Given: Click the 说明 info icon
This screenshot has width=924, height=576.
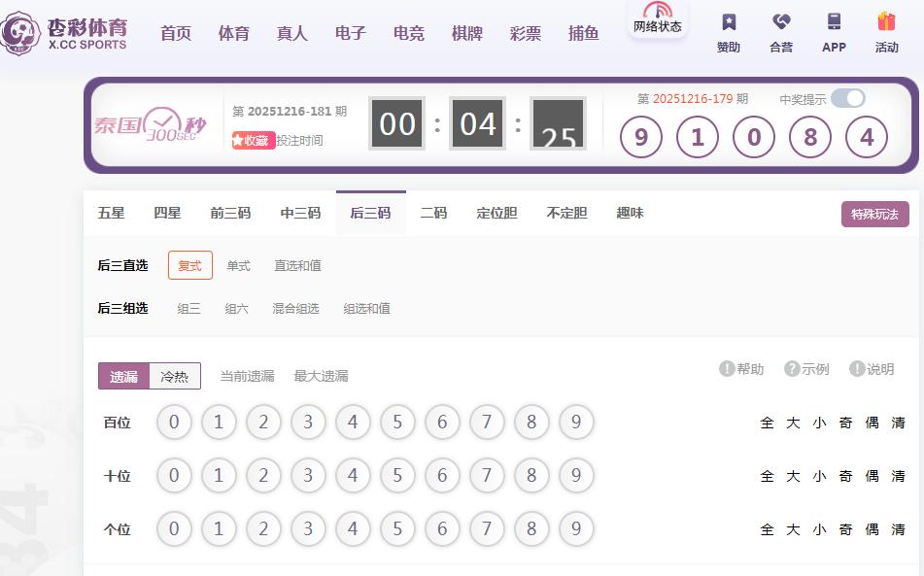Looking at the screenshot, I should point(857,369).
